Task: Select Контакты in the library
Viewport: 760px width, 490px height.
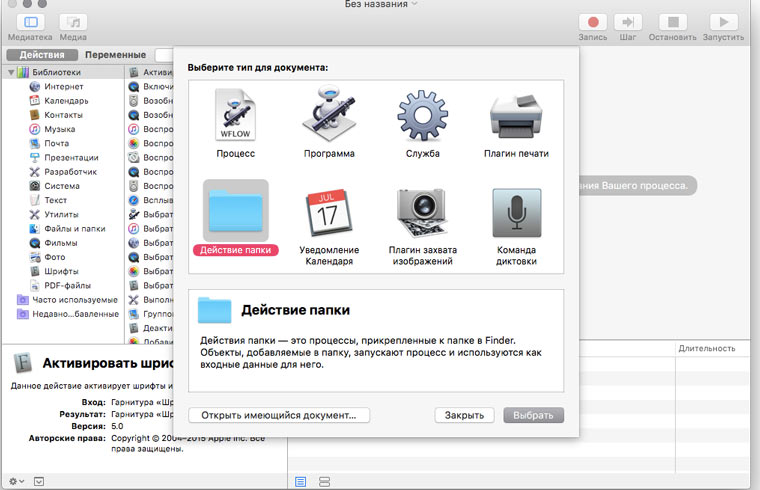Action: (63, 115)
